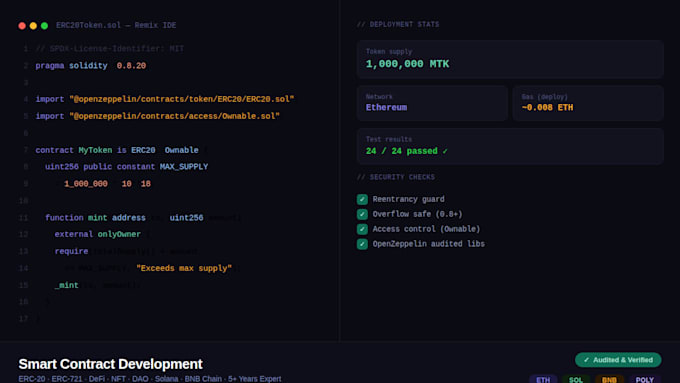
Task: Toggle the OpenZeppelin audited libs checkbox
Action: pyautogui.click(x=362, y=244)
